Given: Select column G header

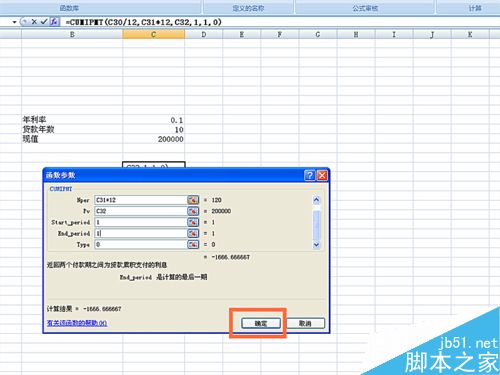Looking at the screenshot, I should click(x=318, y=34).
